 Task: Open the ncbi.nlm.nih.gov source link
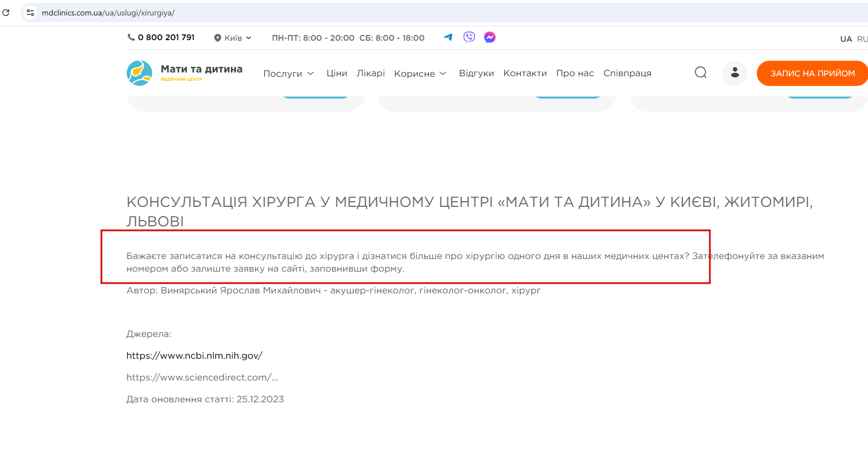click(194, 355)
